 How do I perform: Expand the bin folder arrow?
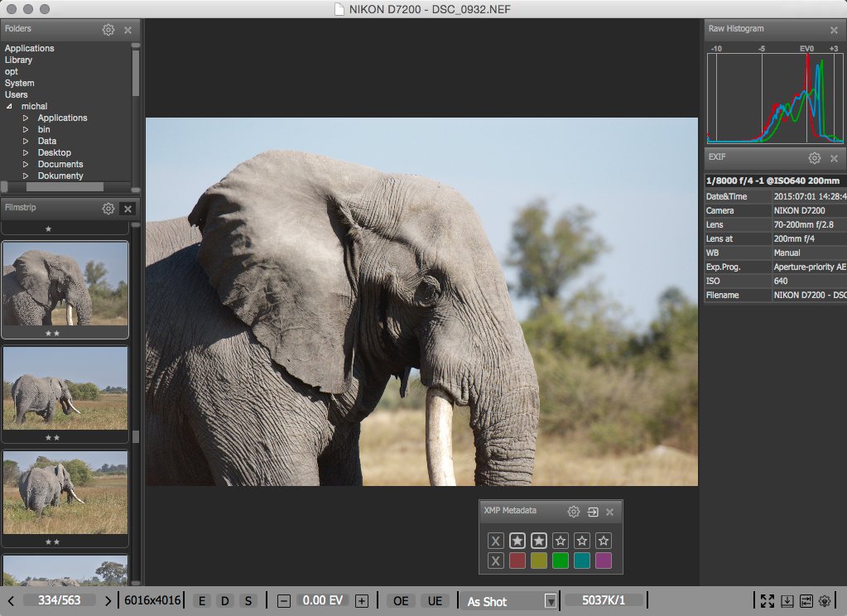[26, 130]
